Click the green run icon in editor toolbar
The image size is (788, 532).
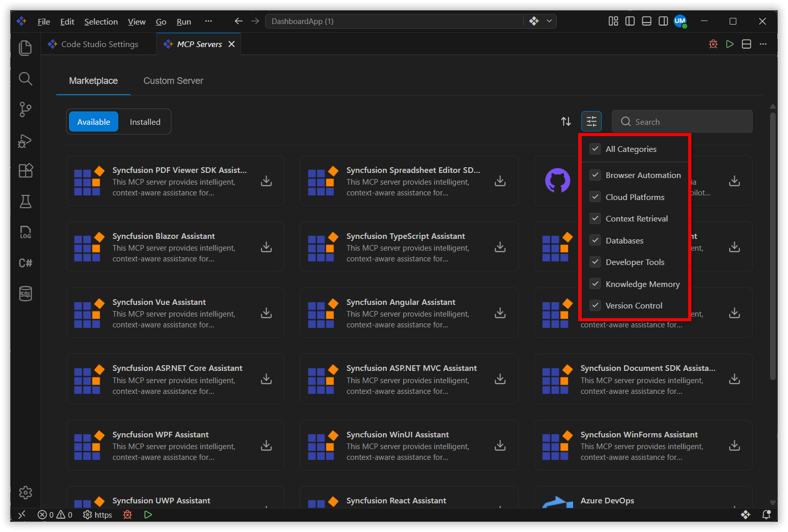coord(730,44)
